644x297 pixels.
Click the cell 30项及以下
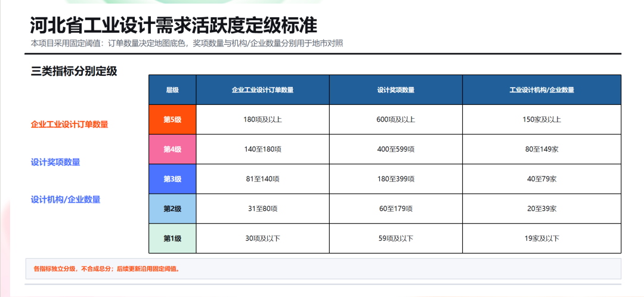(263, 239)
